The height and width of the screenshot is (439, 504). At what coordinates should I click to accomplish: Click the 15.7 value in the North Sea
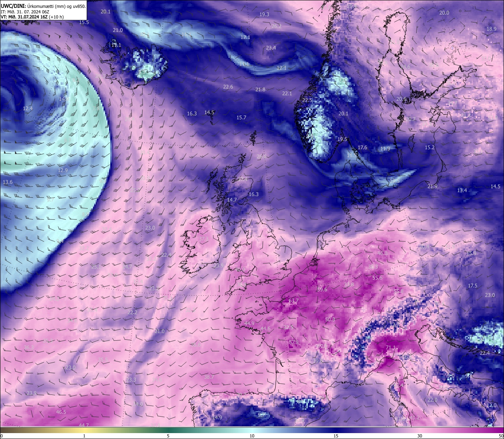[241, 117]
